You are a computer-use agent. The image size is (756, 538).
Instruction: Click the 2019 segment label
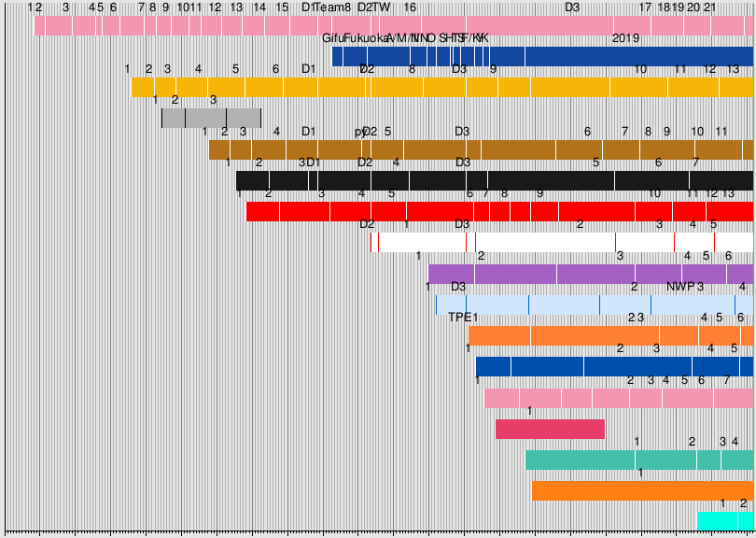625,38
